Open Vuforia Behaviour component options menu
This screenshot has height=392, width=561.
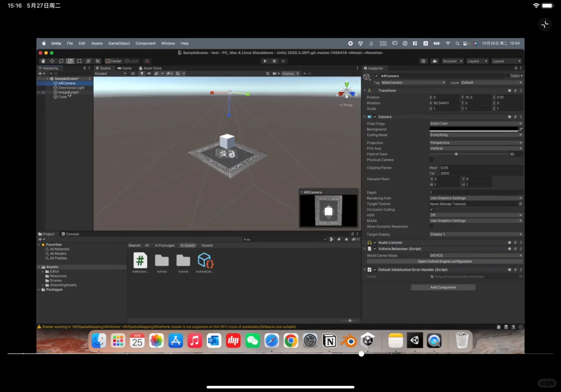pos(521,249)
